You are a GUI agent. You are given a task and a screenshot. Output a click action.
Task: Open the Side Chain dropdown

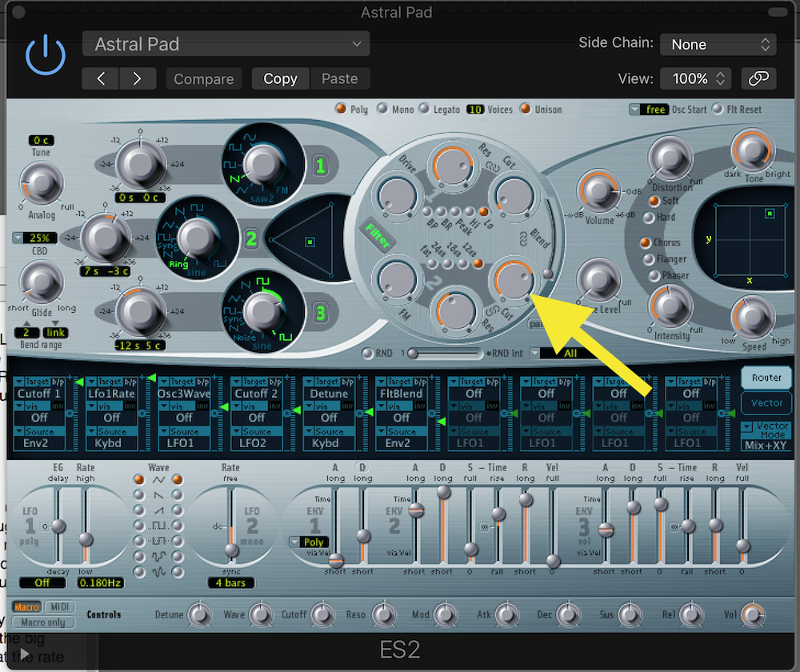click(x=718, y=44)
